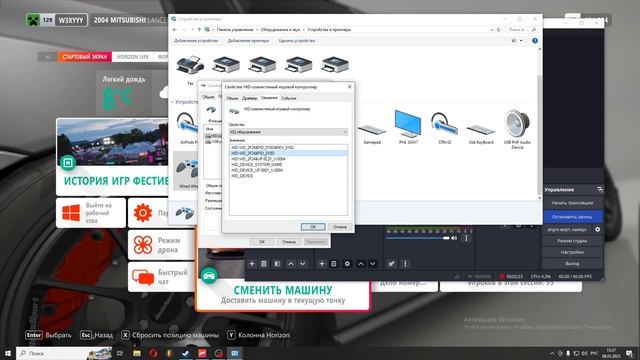This screenshot has height=360, width=640.
Task: Open Task View on the taskbar
Action: click(x=120, y=353)
